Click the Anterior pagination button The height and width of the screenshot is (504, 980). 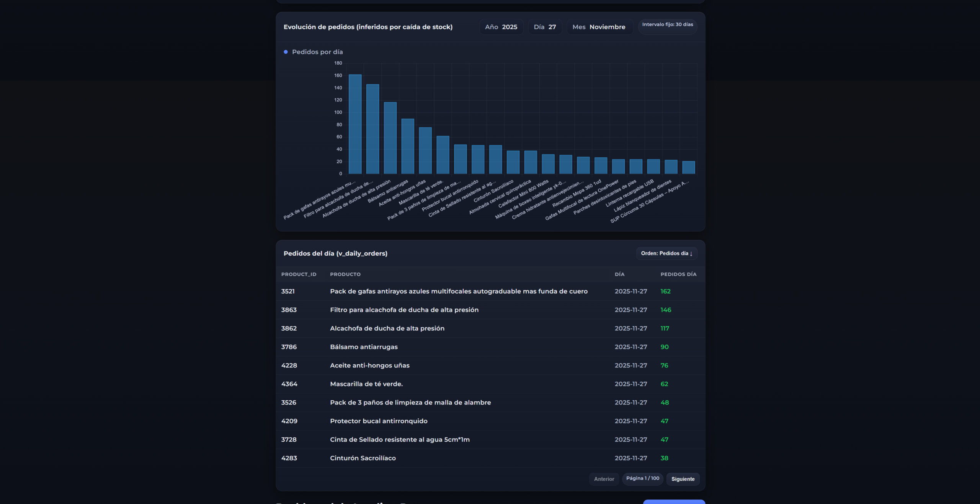coord(604,479)
